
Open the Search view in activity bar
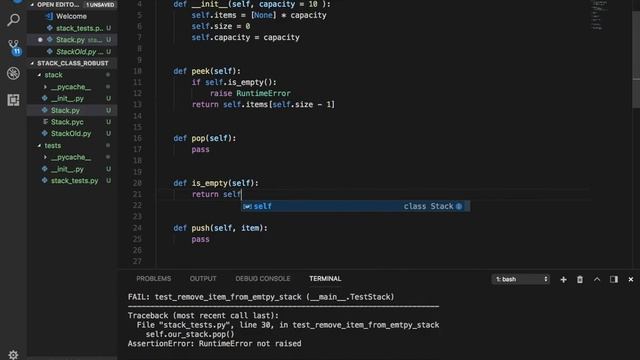pyautogui.click(x=13, y=20)
